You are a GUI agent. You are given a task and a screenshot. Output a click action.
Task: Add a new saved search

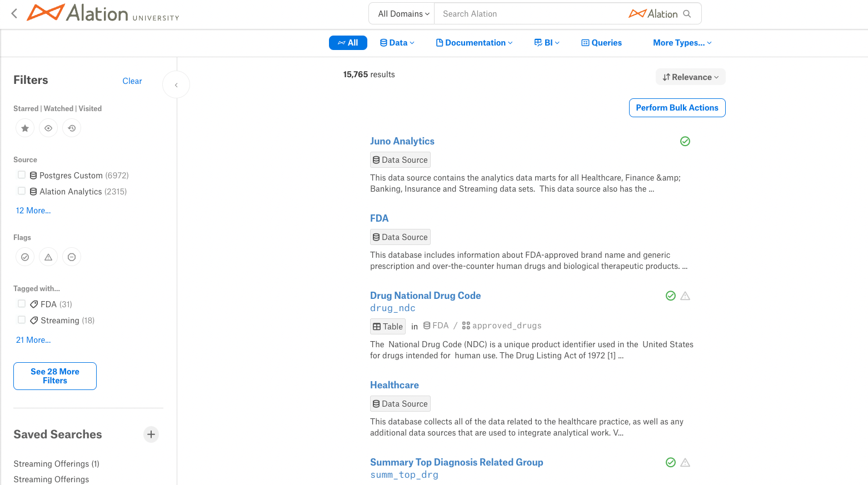(151, 434)
